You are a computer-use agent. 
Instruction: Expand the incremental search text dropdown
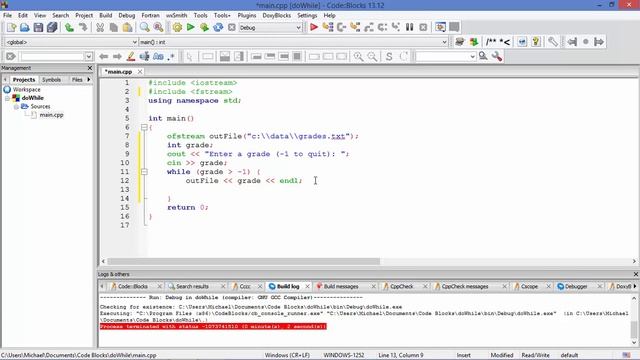click(88, 56)
